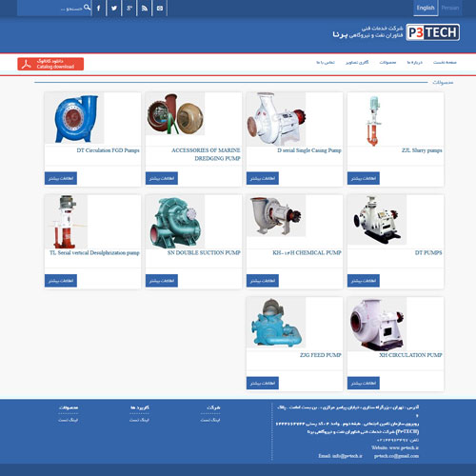Open the Google Plus icon

click(129, 9)
